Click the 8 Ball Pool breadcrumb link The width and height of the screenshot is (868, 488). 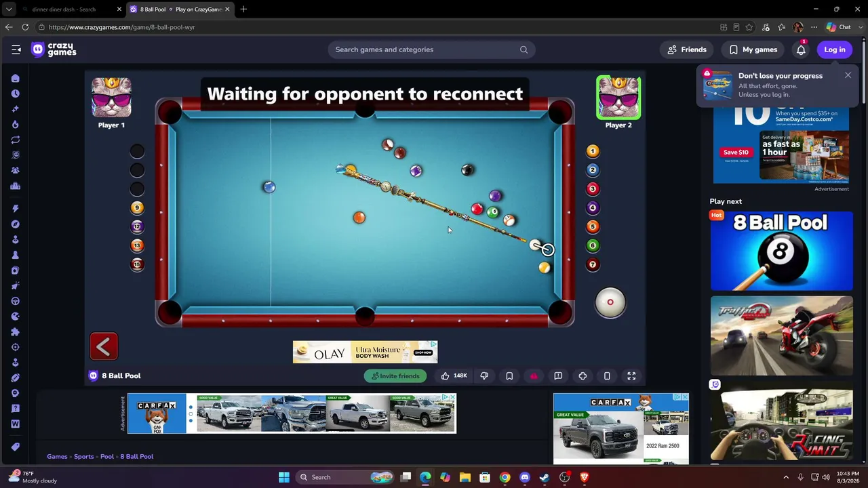[137, 456]
